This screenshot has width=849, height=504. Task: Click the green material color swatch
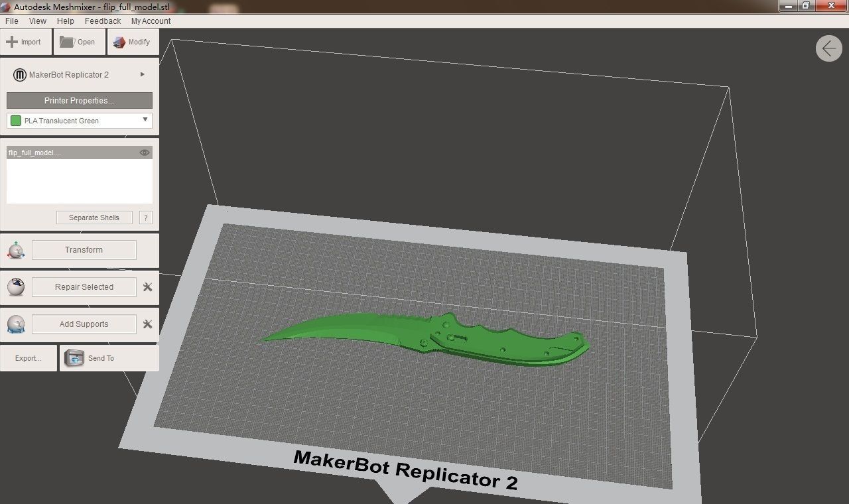(16, 121)
